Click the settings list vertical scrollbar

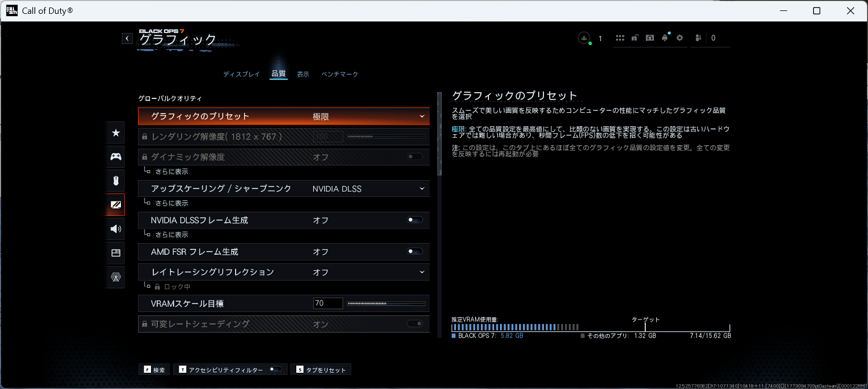point(440,134)
